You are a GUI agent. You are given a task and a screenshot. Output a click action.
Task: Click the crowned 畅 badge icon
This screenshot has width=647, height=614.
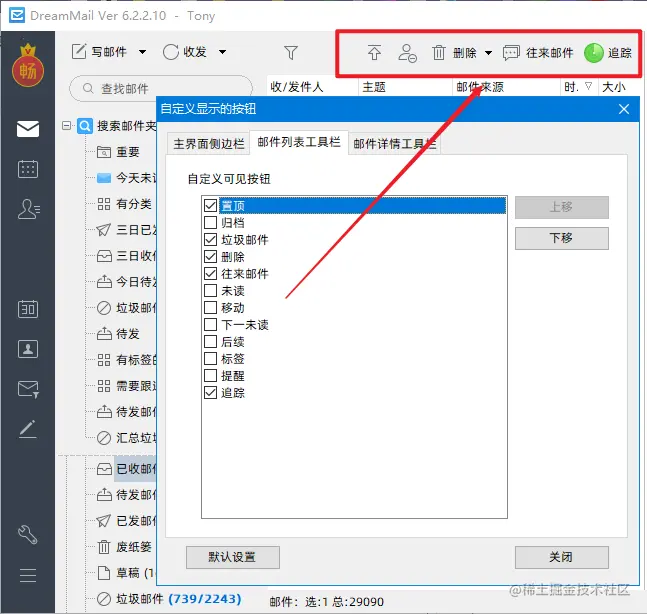pyautogui.click(x=28, y=65)
